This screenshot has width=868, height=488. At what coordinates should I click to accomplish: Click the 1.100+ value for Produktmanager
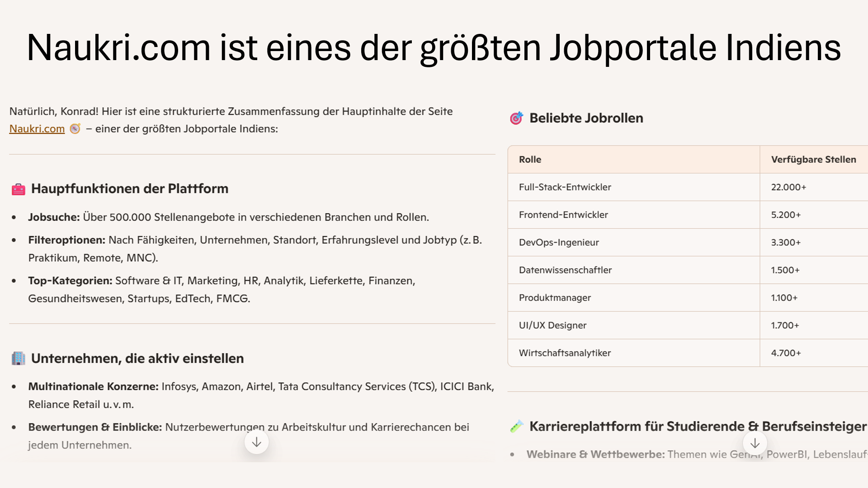[x=784, y=298]
